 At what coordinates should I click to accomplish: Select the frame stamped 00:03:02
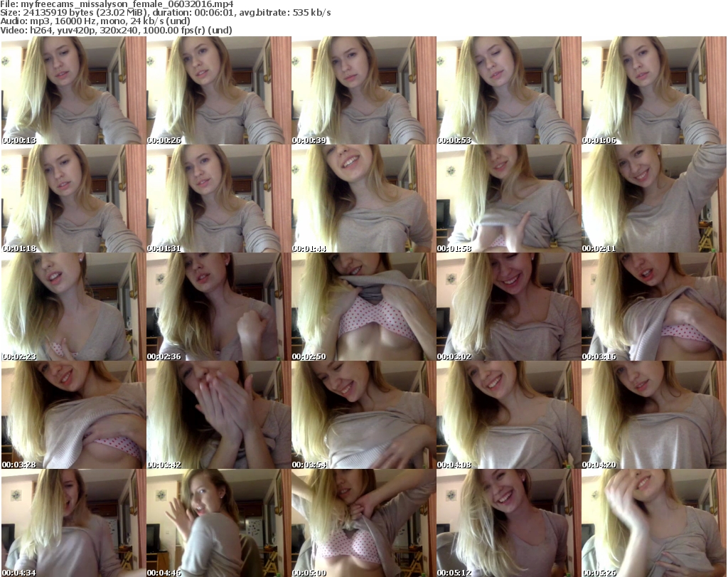(x=508, y=307)
